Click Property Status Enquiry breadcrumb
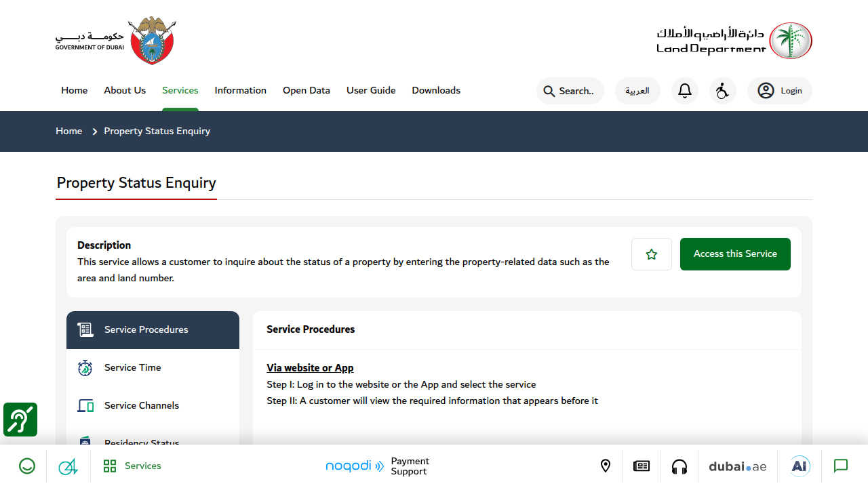The height and width of the screenshot is (488, 868). pyautogui.click(x=157, y=131)
